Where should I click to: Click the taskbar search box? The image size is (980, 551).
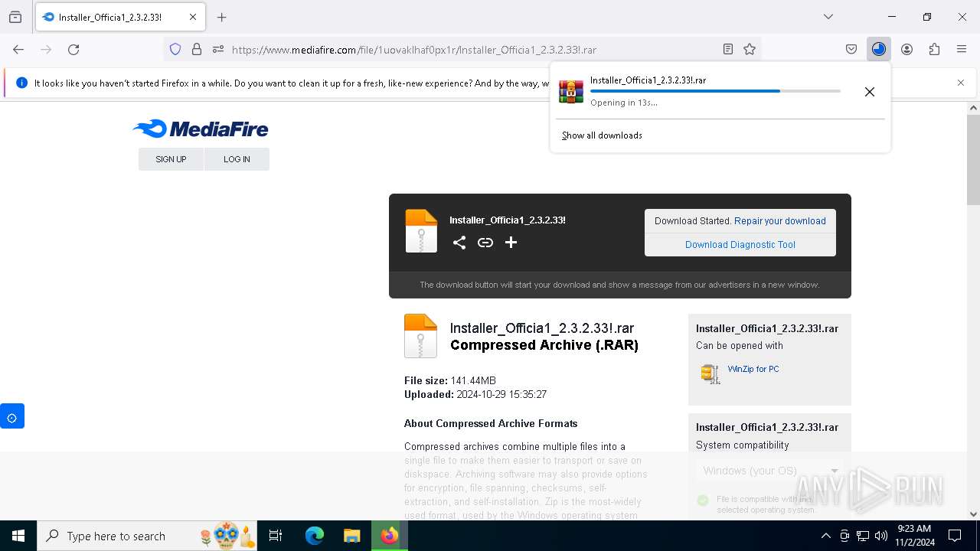(x=147, y=536)
